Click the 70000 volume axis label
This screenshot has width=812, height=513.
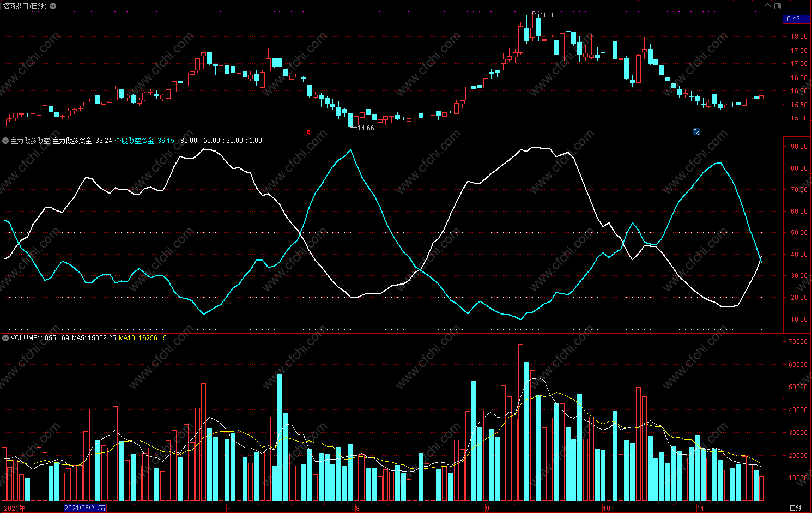798,342
